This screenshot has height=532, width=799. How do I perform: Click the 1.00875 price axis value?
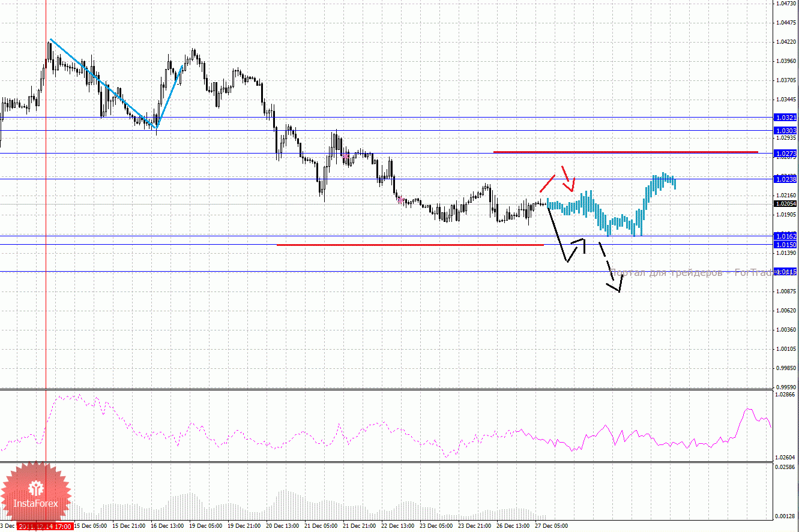point(785,291)
